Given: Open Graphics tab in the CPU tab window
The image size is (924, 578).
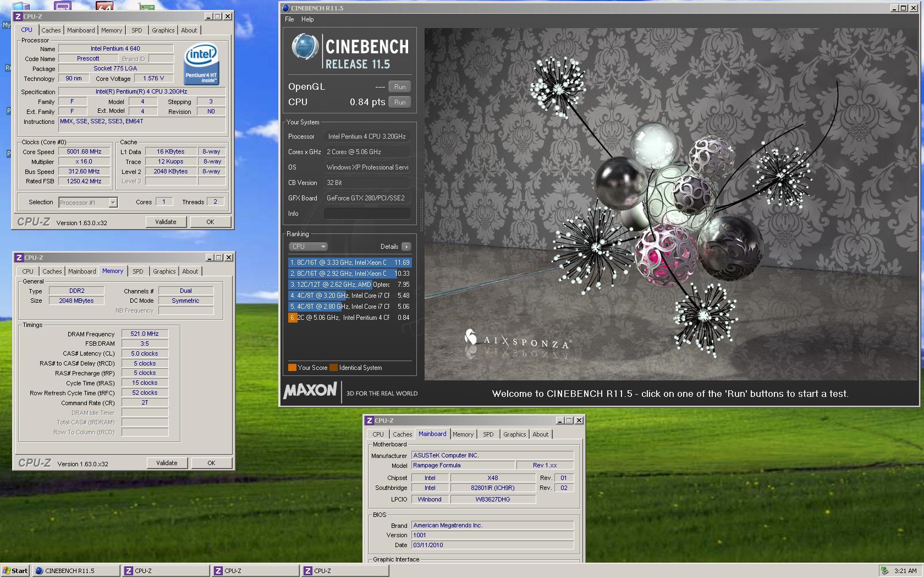Looking at the screenshot, I should pyautogui.click(x=163, y=30).
